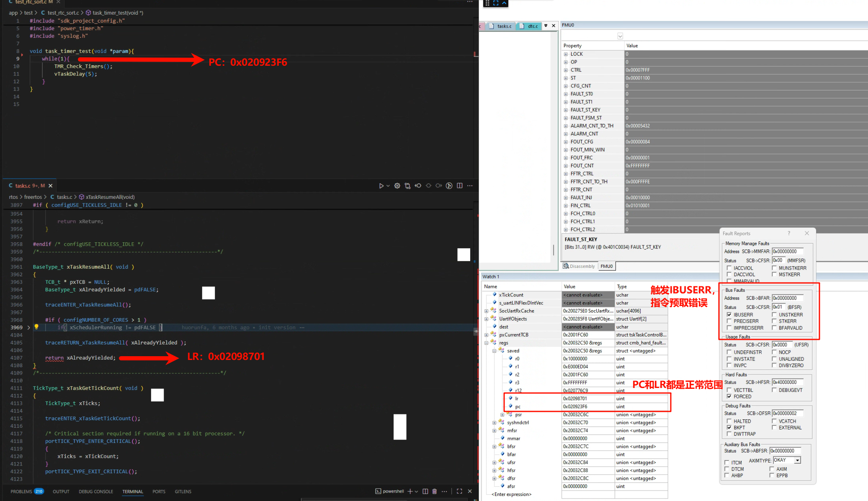Collapse the floating toolbar with up chevron

504,3
